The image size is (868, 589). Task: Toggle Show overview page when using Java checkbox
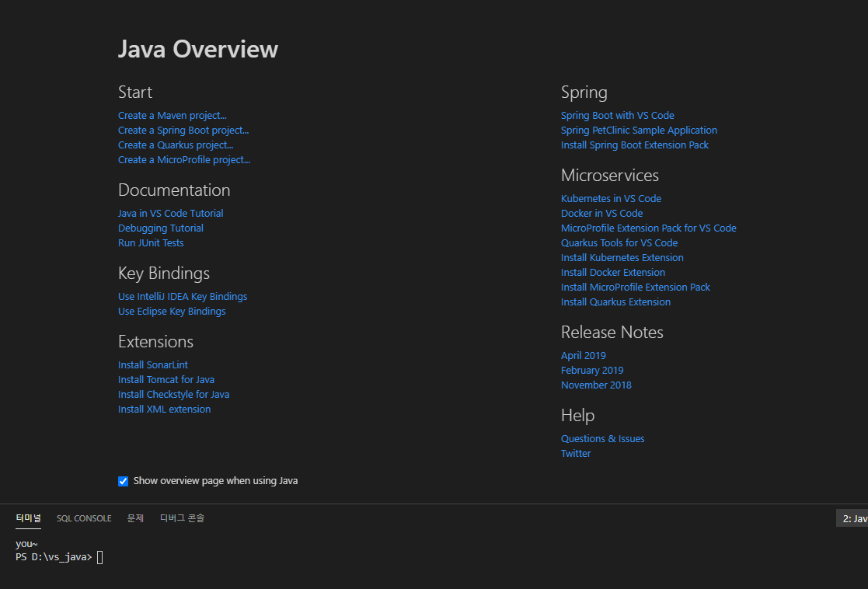123,481
